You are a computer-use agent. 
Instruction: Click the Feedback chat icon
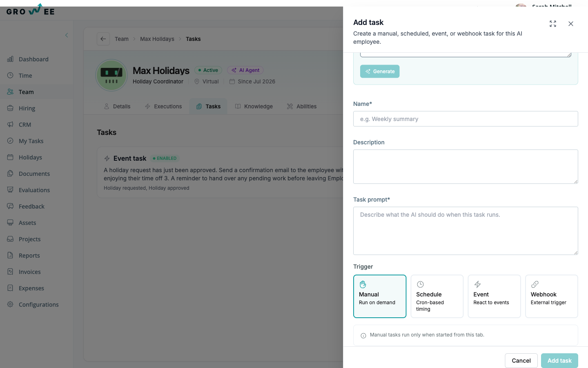[10, 206]
